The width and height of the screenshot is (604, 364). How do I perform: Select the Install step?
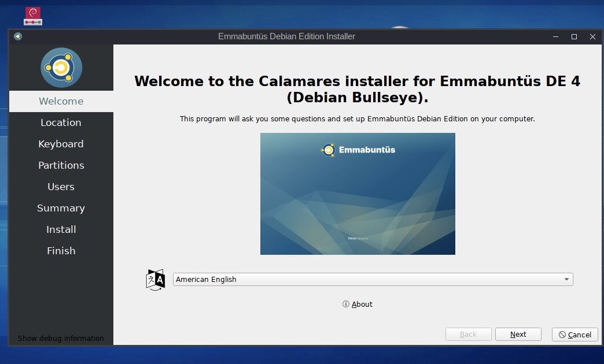click(61, 229)
